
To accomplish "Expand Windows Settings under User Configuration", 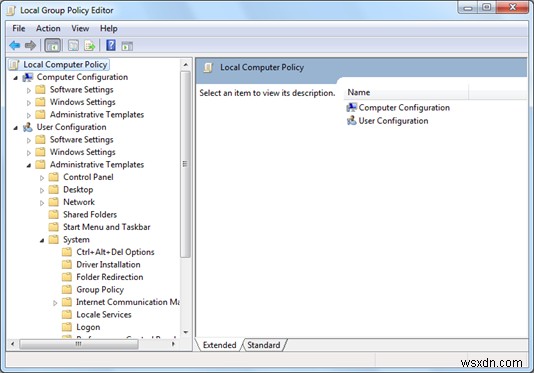I will 29,153.
